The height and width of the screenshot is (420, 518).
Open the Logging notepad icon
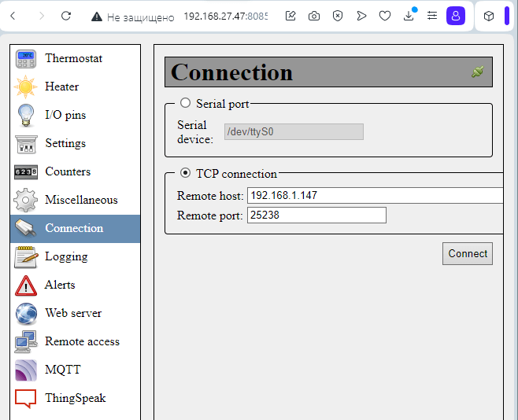pyautogui.click(x=26, y=256)
